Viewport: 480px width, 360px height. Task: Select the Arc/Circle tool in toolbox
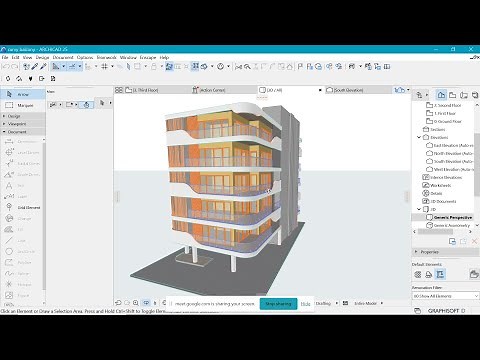[22, 251]
